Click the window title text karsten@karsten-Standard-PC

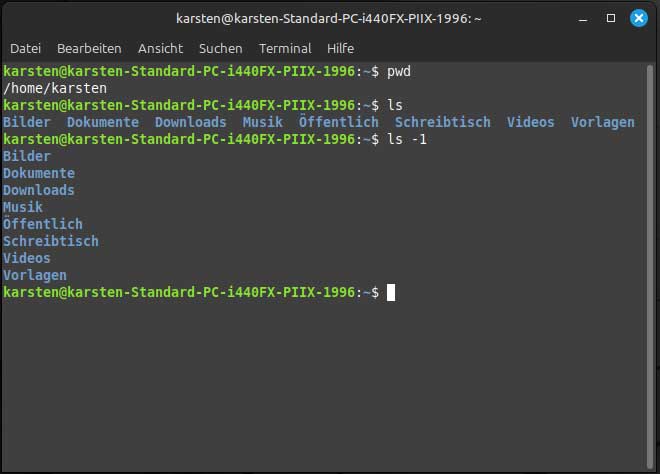328,19
